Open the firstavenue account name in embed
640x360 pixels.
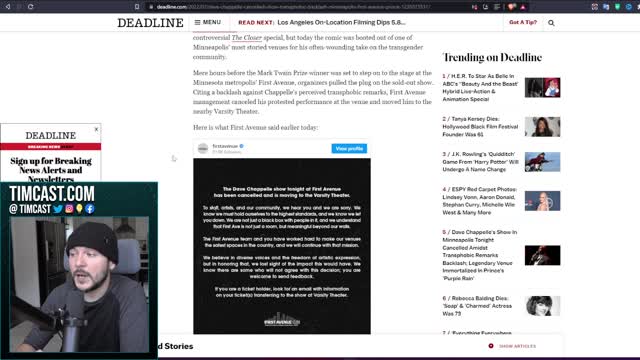(225, 146)
